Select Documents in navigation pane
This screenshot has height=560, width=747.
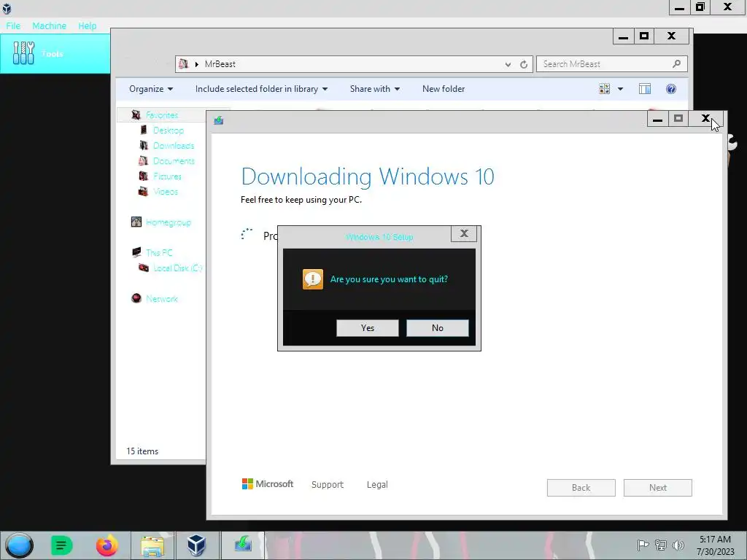click(x=174, y=160)
